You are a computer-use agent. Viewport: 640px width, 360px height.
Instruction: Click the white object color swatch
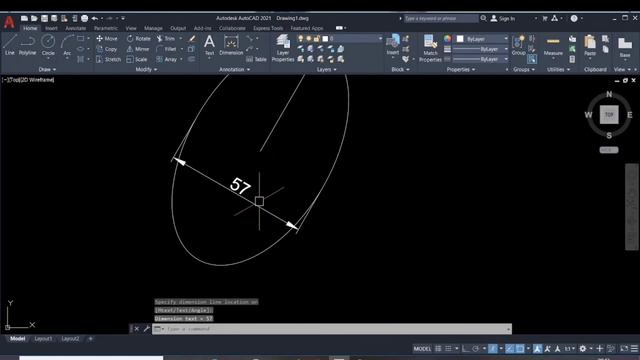coord(460,39)
